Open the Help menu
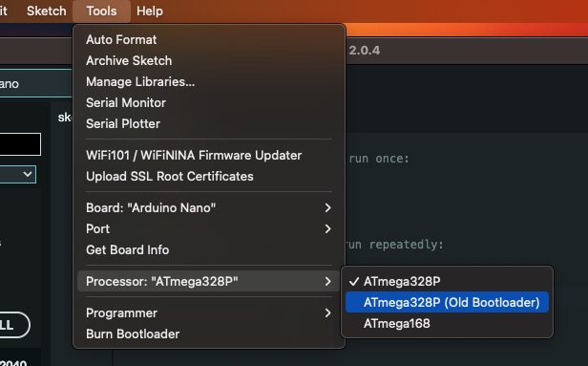588x366 pixels. coord(150,11)
